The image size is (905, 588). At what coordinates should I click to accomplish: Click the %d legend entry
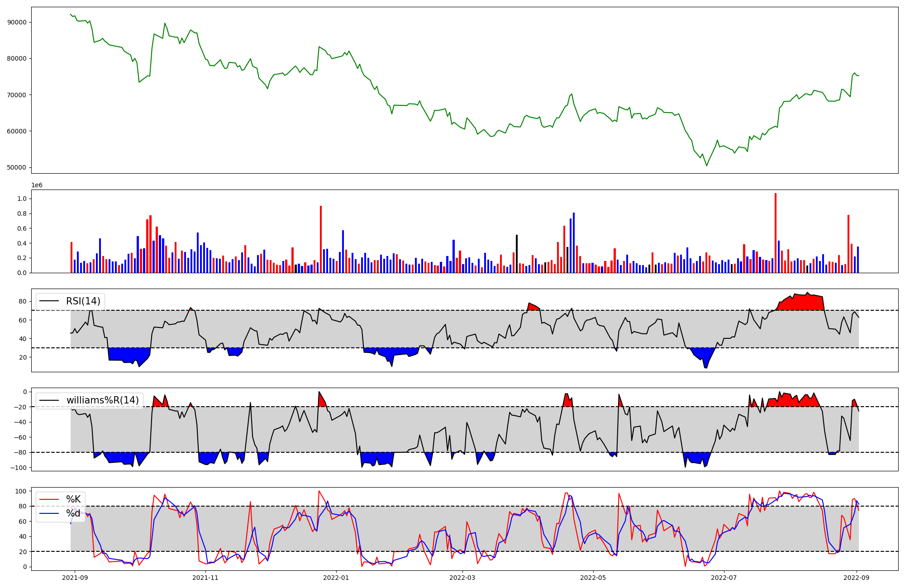click(x=73, y=513)
